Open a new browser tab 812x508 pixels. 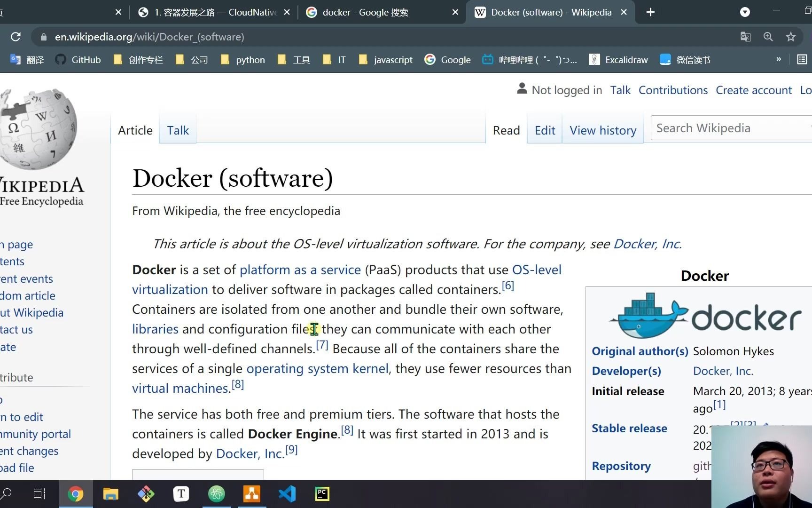pos(650,12)
